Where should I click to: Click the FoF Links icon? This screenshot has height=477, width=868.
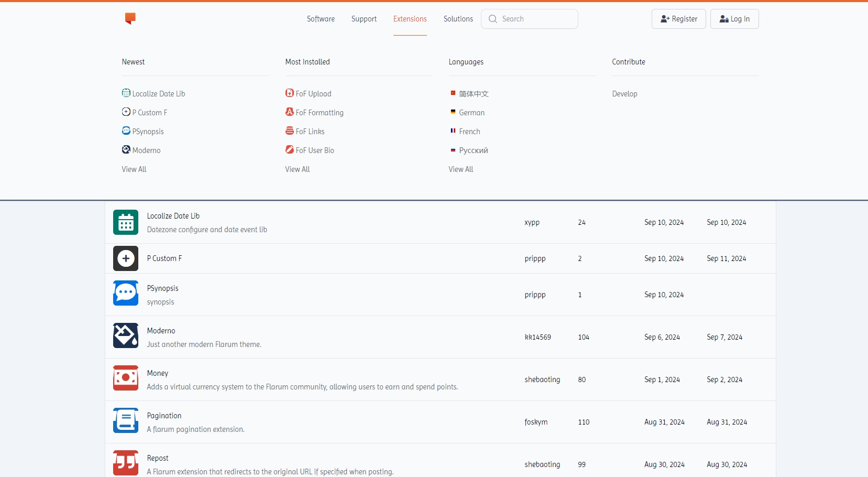click(290, 131)
